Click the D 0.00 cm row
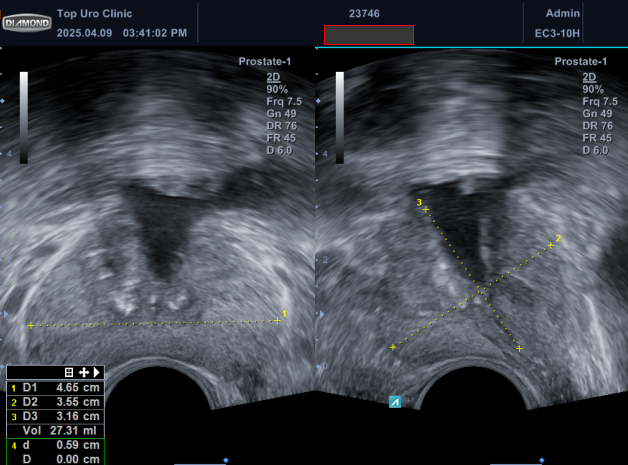Image resolution: width=628 pixels, height=465 pixels. (x=55, y=459)
